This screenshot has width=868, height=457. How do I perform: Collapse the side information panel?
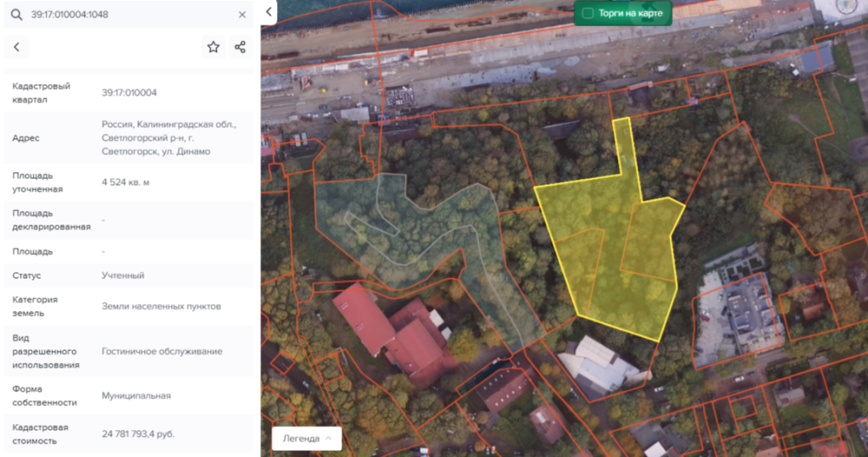click(269, 12)
